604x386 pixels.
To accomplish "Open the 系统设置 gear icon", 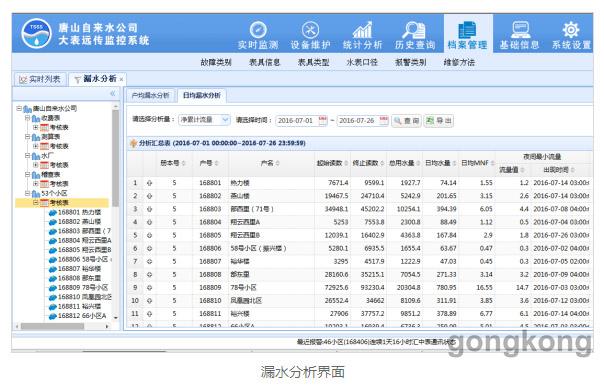I will coord(571,30).
